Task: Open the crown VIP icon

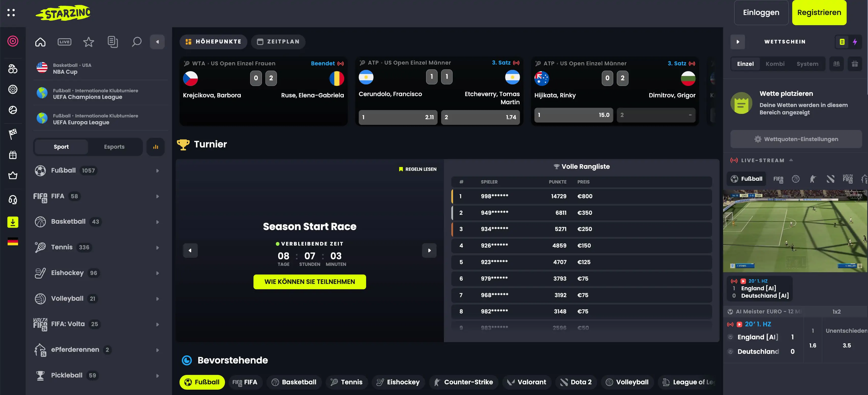Action: click(13, 175)
